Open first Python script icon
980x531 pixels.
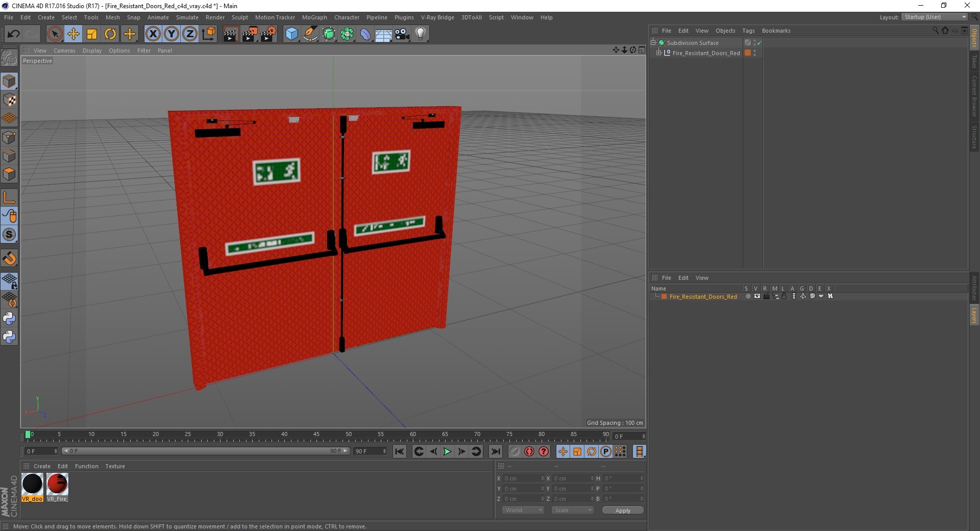click(x=9, y=319)
